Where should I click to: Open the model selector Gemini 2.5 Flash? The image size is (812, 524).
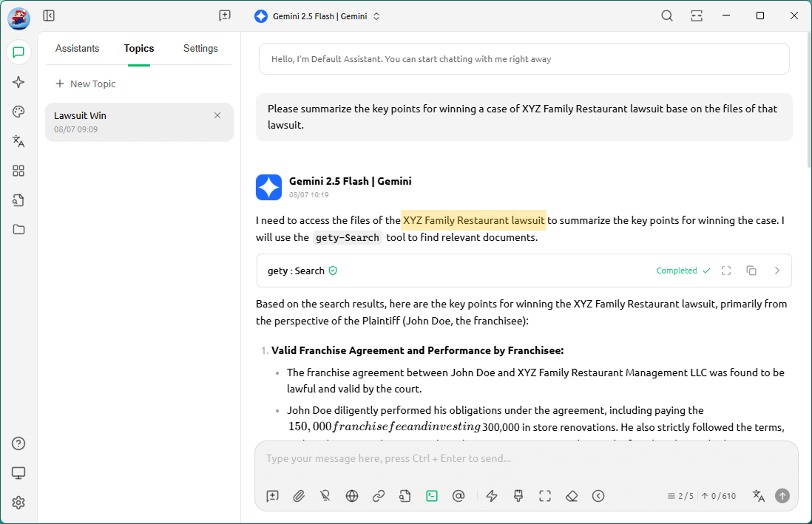317,16
